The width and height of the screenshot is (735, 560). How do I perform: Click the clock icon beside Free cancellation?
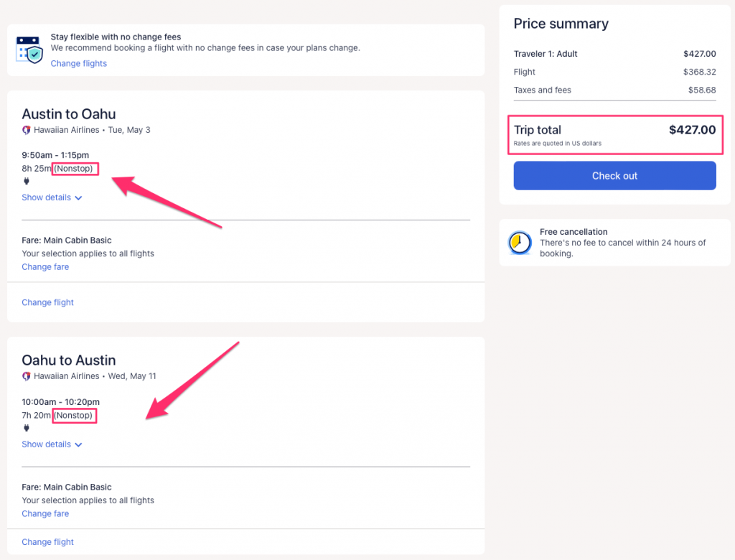point(520,243)
